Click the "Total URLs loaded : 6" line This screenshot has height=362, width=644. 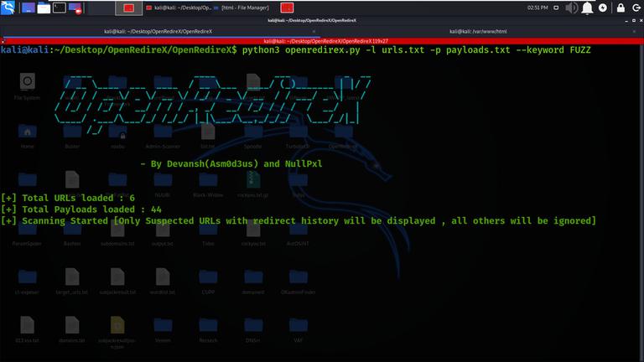pyautogui.click(x=68, y=198)
